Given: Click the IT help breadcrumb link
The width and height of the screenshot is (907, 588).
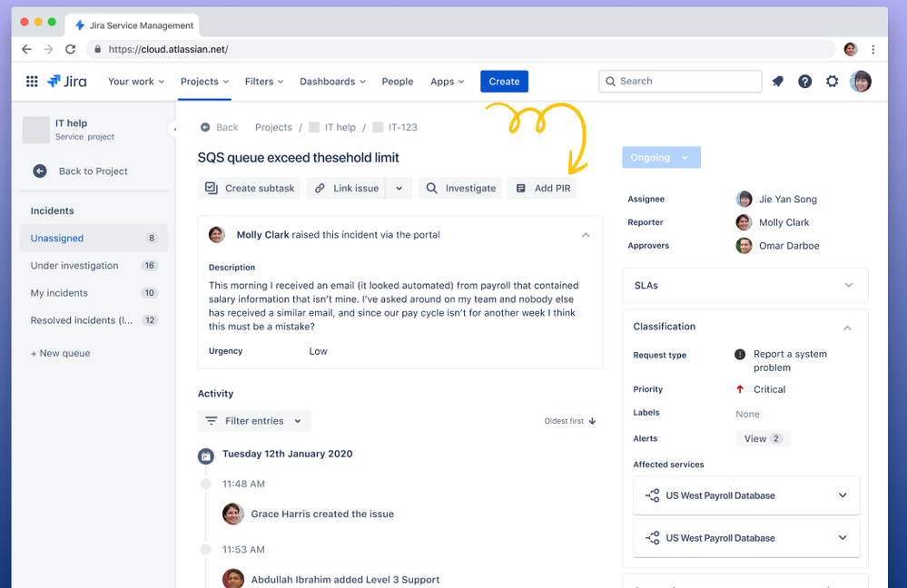Looking at the screenshot, I should pyautogui.click(x=340, y=127).
